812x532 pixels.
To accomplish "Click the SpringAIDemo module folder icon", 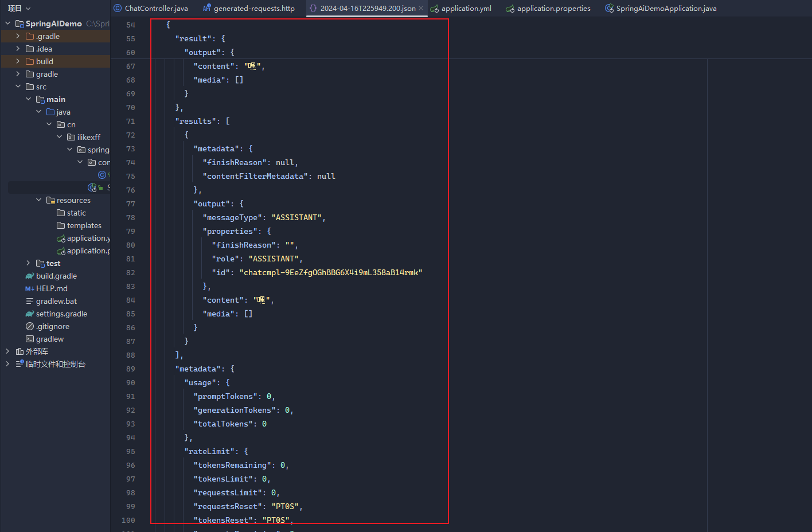I will click(19, 24).
